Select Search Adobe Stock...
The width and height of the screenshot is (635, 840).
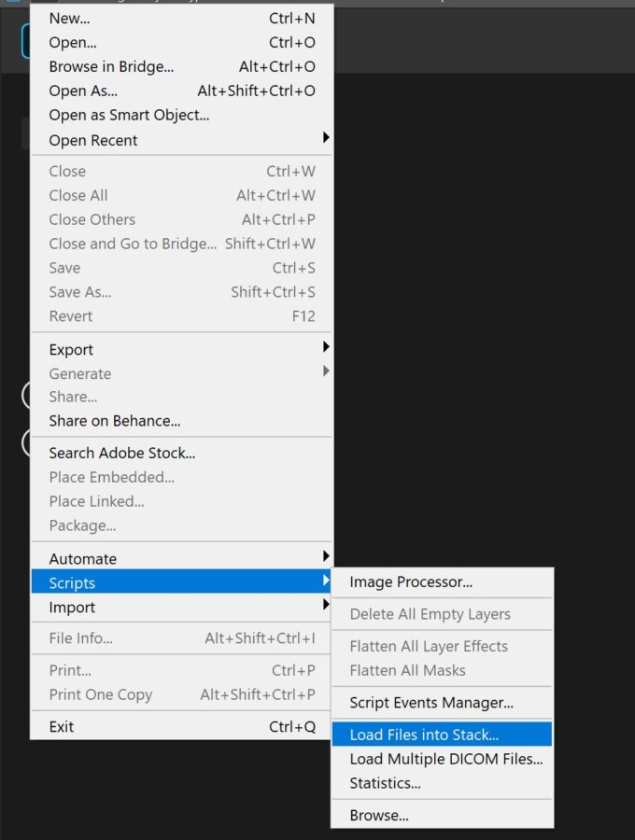click(182, 453)
